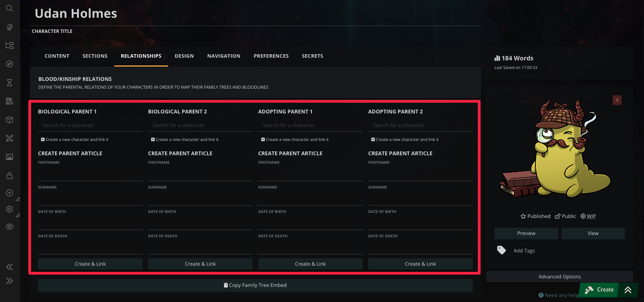Click the hourglass timelines icon
Screen dimensions: 644x302
(x=10, y=82)
